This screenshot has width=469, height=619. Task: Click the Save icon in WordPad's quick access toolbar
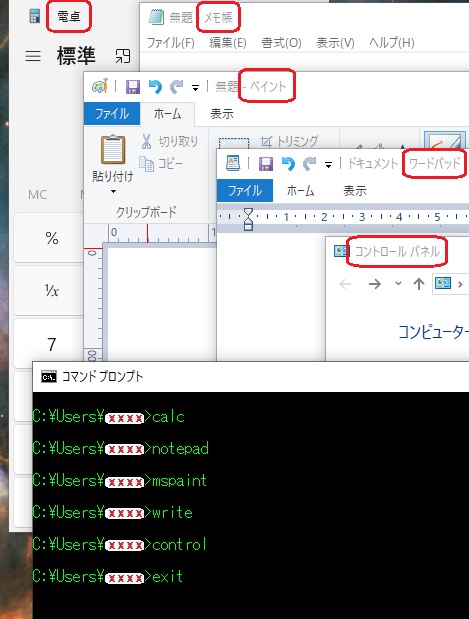266,163
